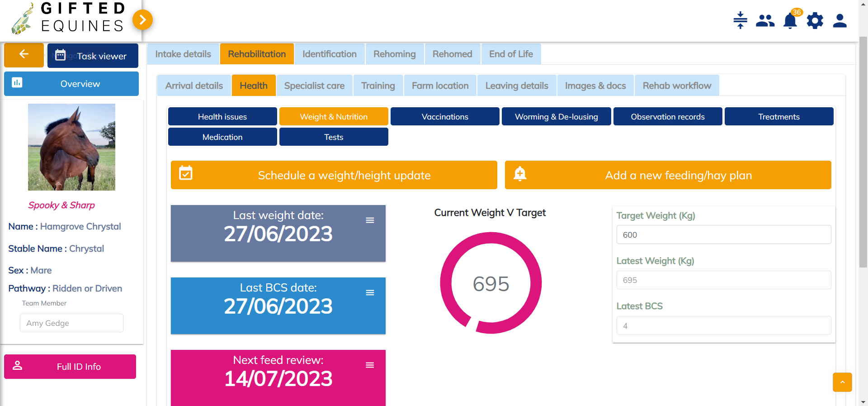The height and width of the screenshot is (406, 868).
Task: Open the Specialist care tab
Action: click(x=314, y=86)
